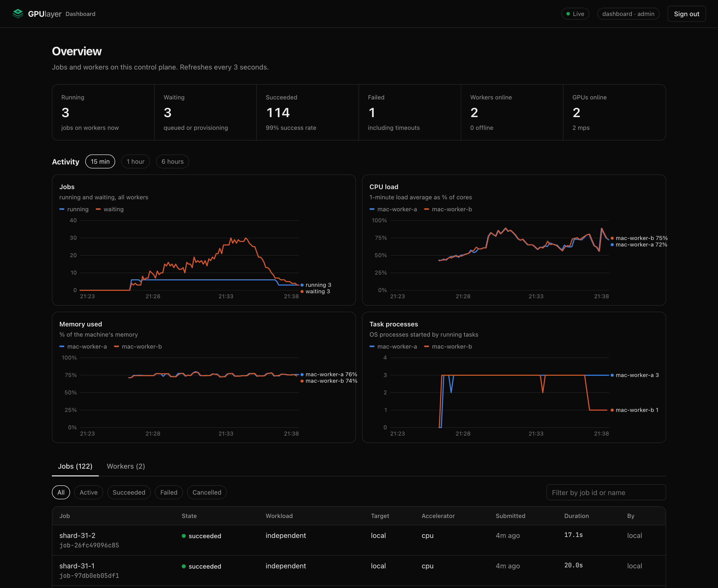
Task: Click the Dashboard label in header
Action: pyautogui.click(x=80, y=14)
